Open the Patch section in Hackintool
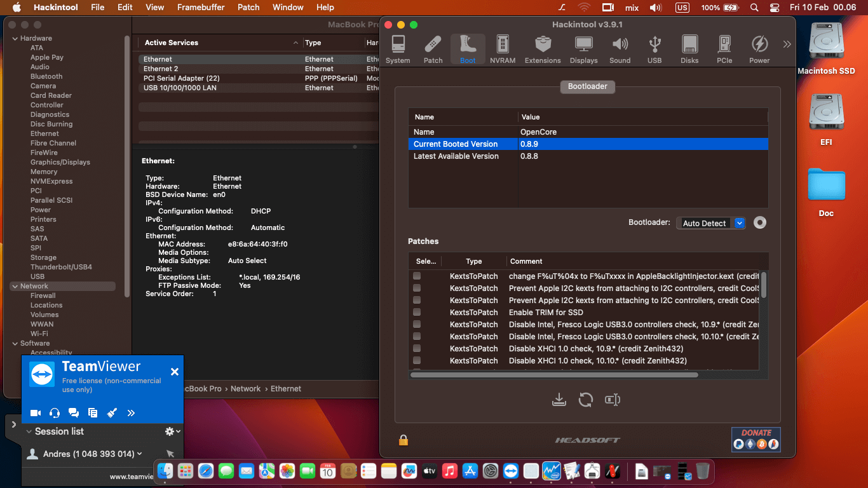Viewport: 868px width, 488px height. 433,50
